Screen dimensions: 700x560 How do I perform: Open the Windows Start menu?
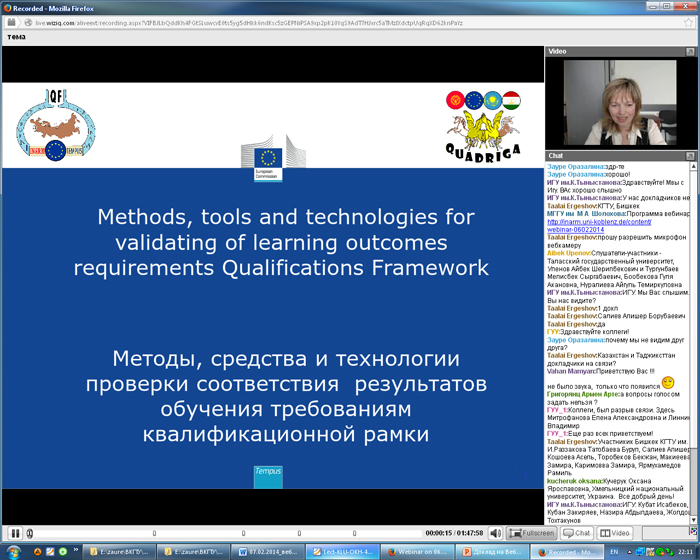click(14, 552)
